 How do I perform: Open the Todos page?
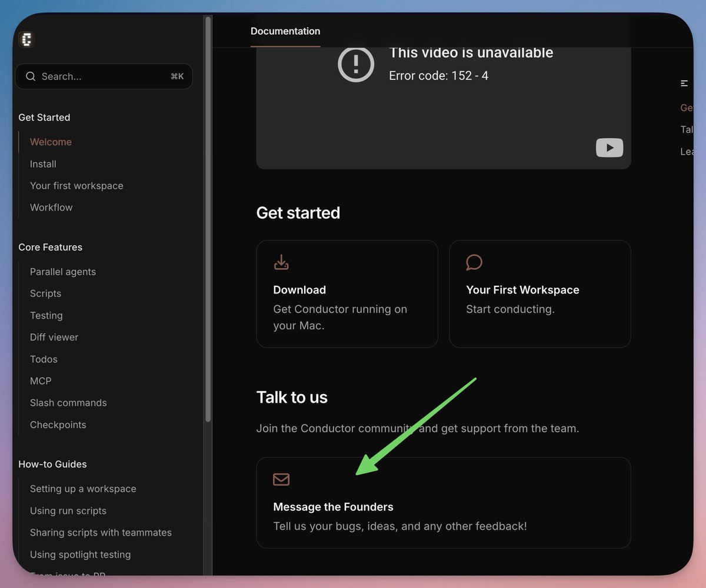(x=44, y=359)
